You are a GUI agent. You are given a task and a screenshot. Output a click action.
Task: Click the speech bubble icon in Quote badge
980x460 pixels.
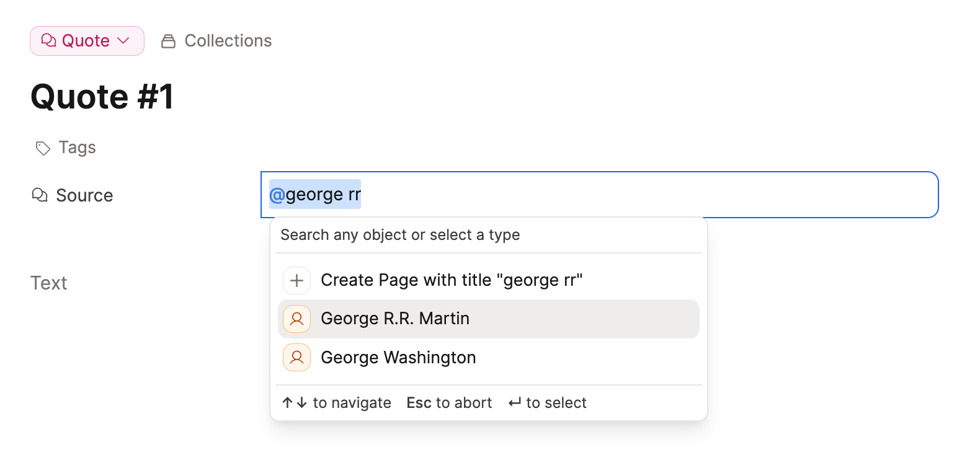(48, 40)
